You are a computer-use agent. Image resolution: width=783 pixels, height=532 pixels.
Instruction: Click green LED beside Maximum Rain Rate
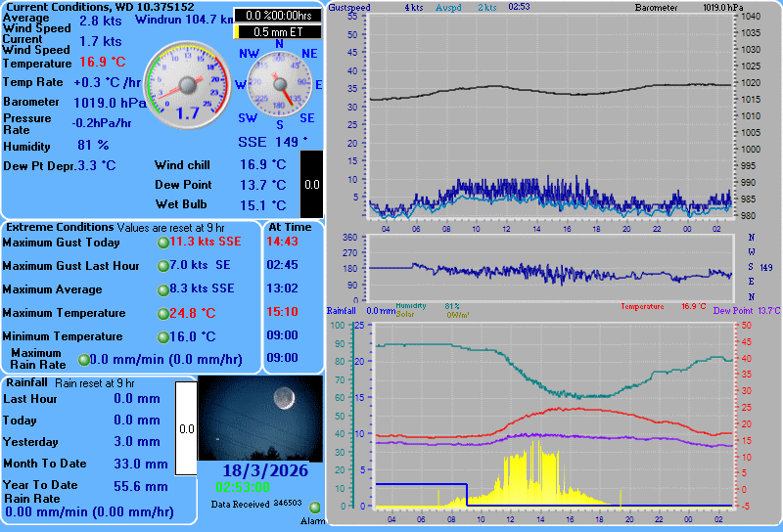(x=83, y=360)
